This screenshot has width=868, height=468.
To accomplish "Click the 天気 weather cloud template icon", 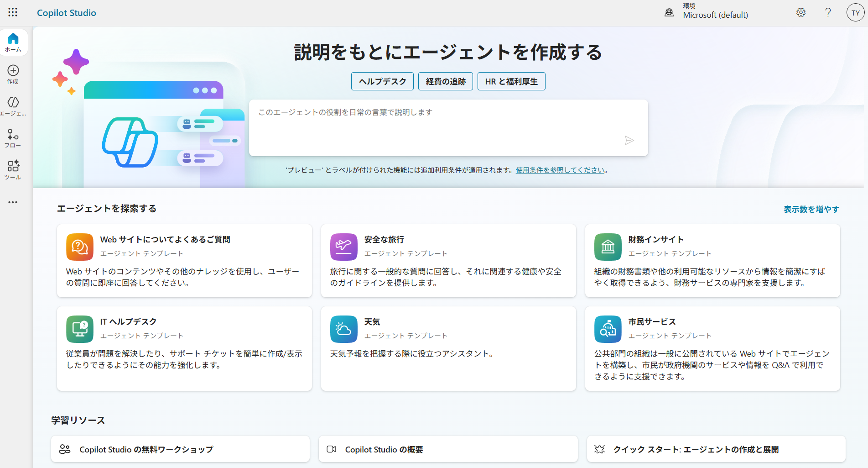I will pyautogui.click(x=344, y=329).
